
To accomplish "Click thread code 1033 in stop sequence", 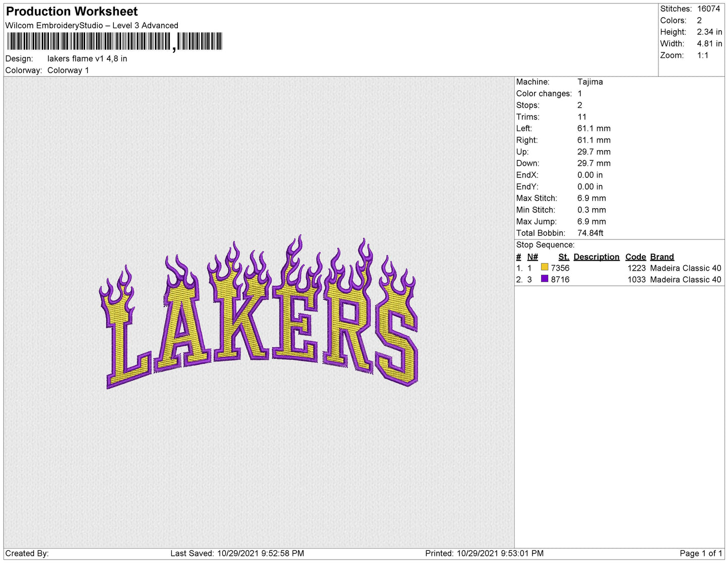I will click(636, 280).
